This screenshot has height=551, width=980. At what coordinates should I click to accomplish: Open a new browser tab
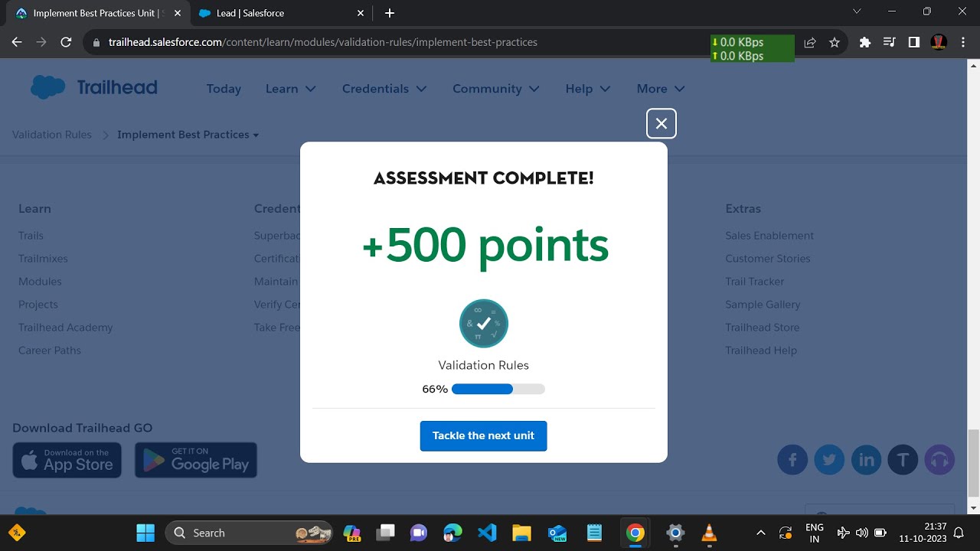[x=390, y=13]
